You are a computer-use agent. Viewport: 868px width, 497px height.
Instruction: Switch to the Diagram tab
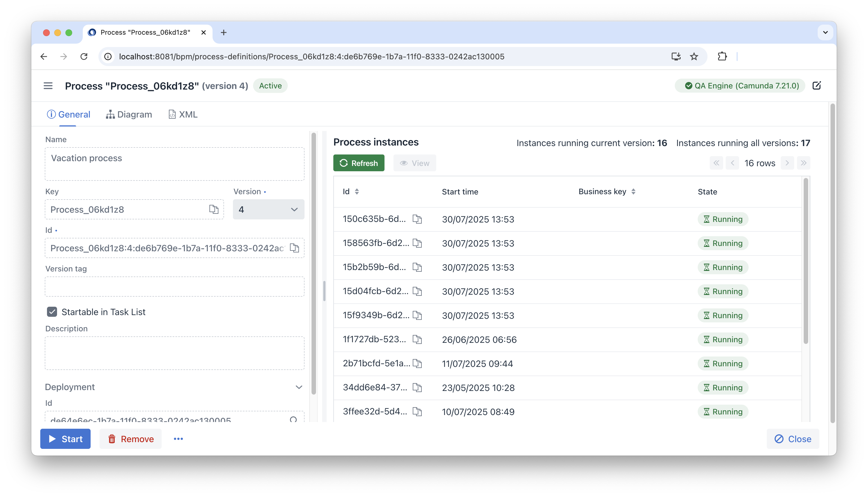click(129, 114)
